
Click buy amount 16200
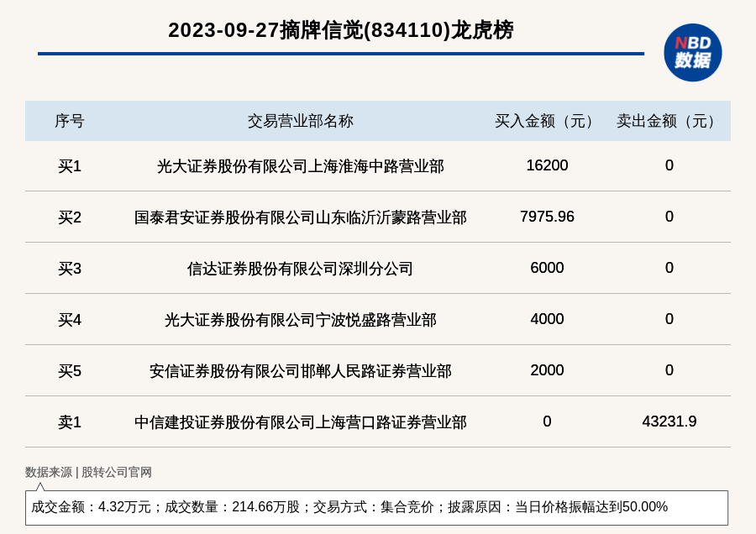click(547, 165)
